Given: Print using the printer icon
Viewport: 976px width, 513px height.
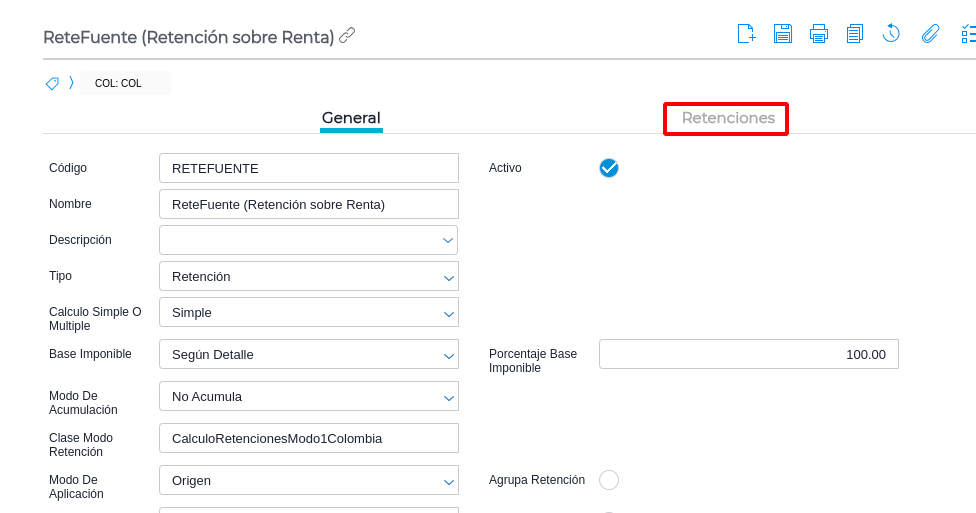Looking at the screenshot, I should (819, 34).
